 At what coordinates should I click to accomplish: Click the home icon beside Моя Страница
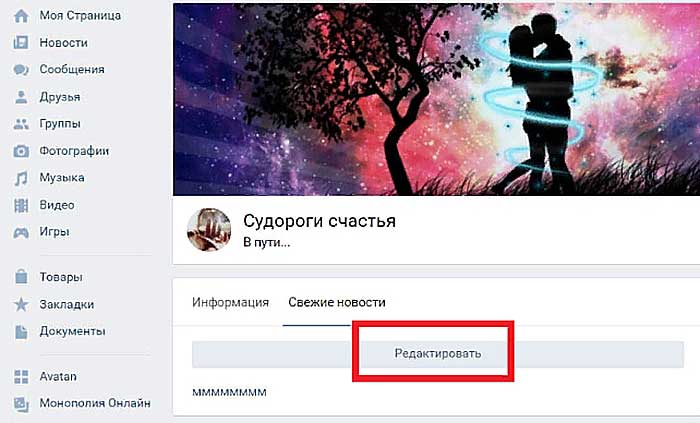pyautogui.click(x=21, y=16)
